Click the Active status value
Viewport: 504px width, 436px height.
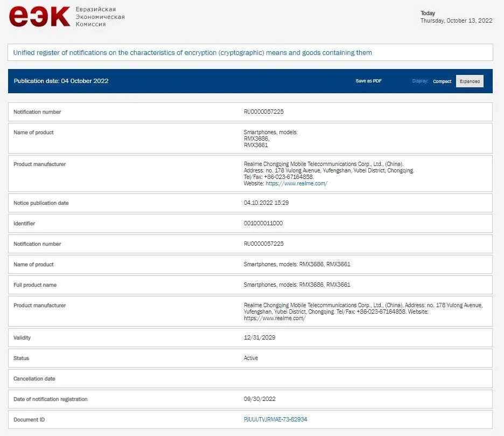251,358
